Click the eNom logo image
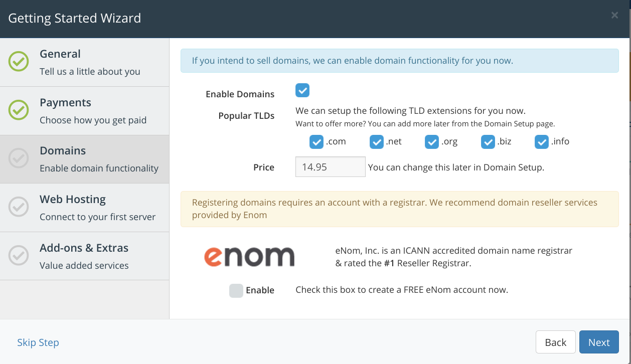This screenshot has width=631, height=364. [x=249, y=256]
